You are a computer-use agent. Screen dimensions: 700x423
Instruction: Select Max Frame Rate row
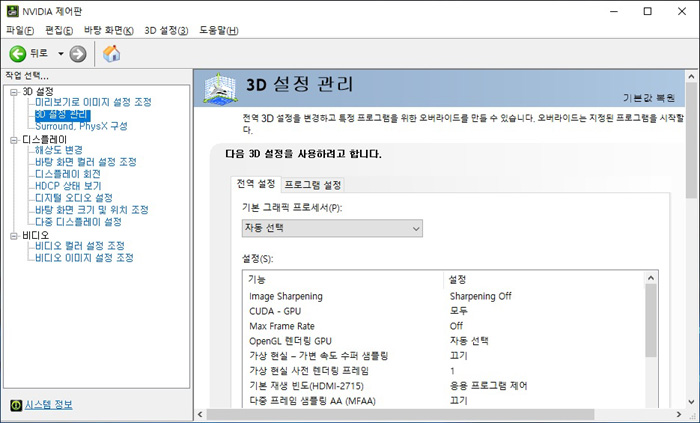click(x=446, y=326)
